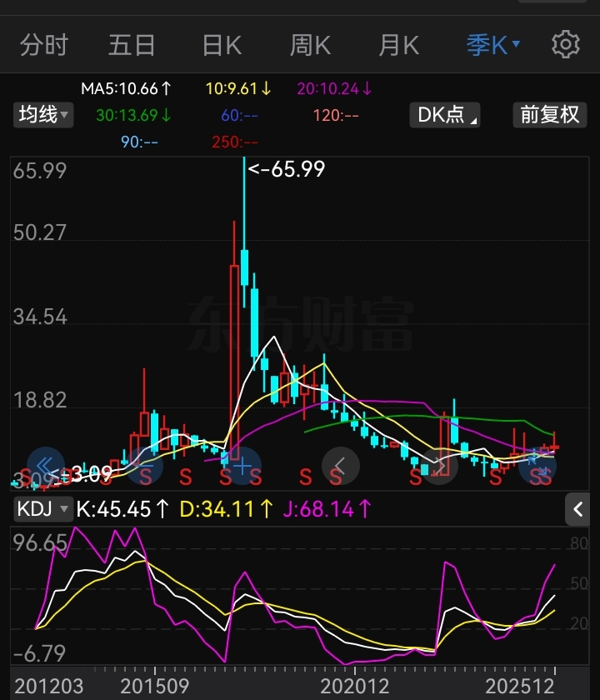Click the 50.27 price axis label
The width and height of the screenshot is (600, 700).
40,232
